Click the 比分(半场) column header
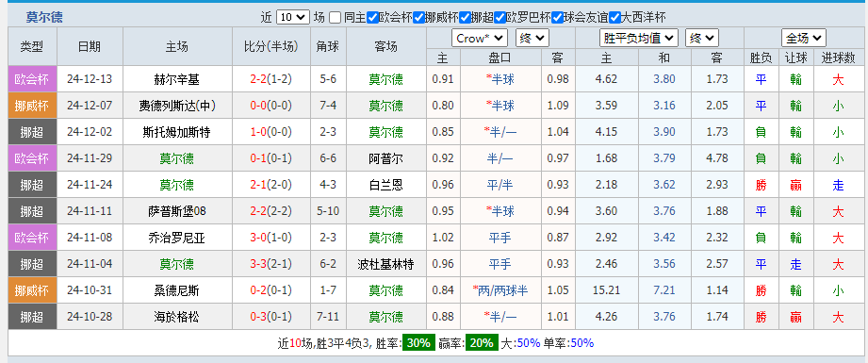 271,46
